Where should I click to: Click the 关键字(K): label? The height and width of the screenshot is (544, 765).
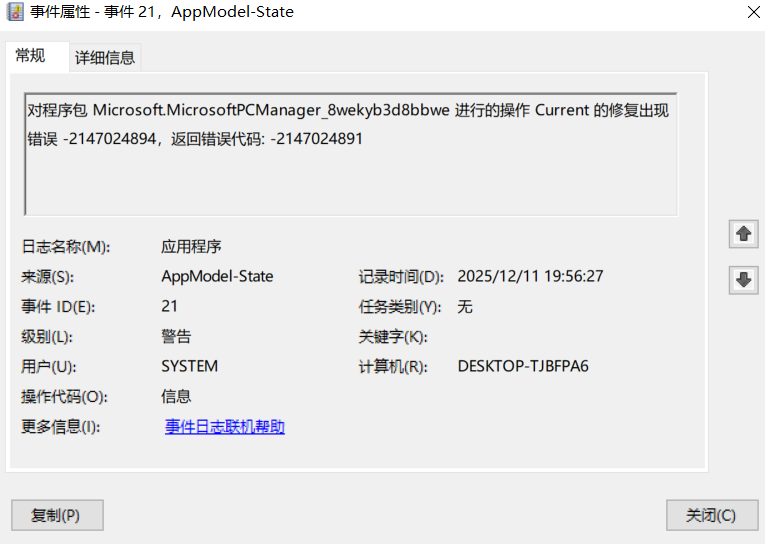pos(393,337)
